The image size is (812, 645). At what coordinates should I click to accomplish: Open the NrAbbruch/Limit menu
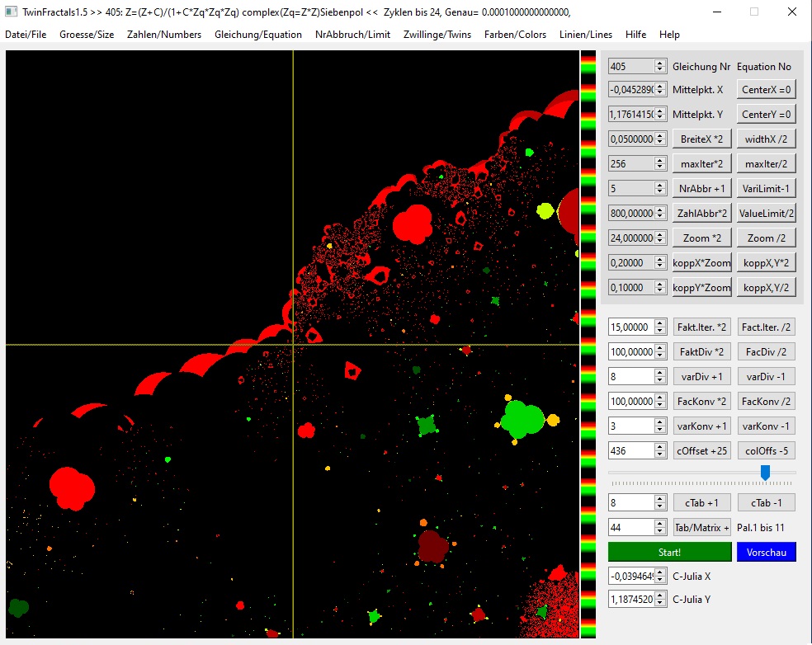click(352, 35)
